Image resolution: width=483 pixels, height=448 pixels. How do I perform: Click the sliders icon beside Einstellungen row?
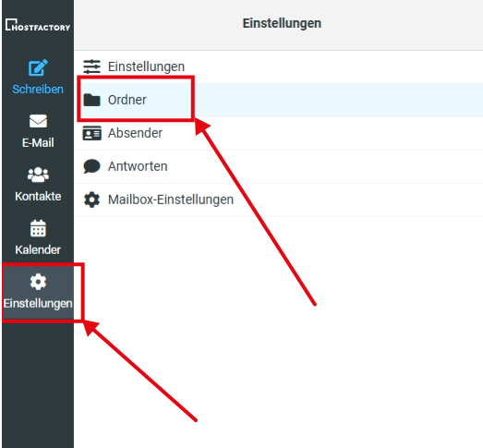pyautogui.click(x=91, y=67)
